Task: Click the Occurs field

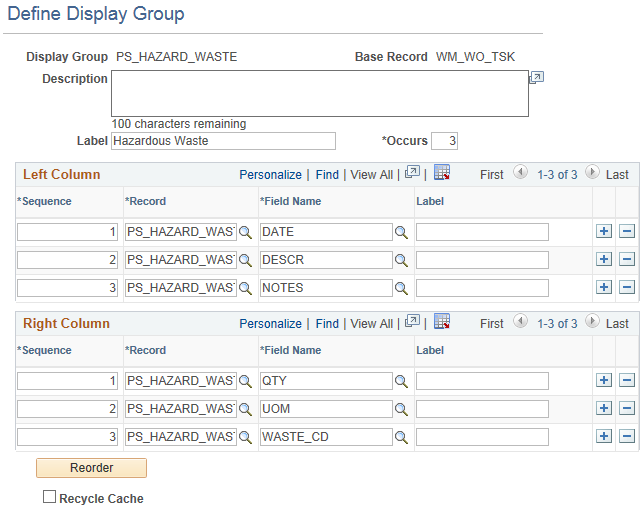Action: tap(444, 141)
